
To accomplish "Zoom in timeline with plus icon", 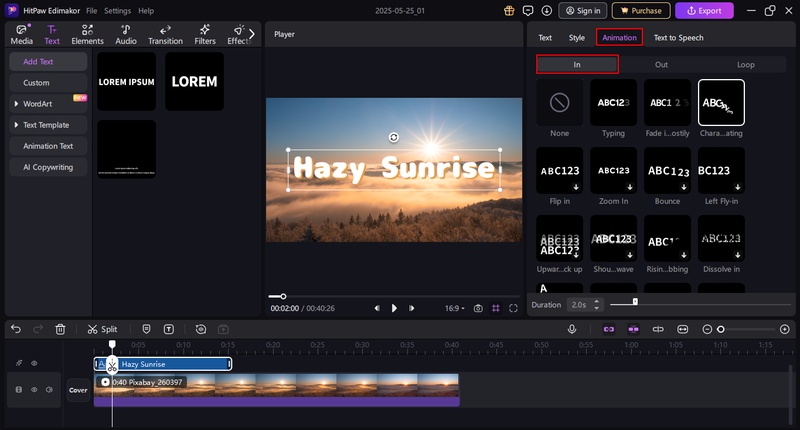I will click(785, 330).
